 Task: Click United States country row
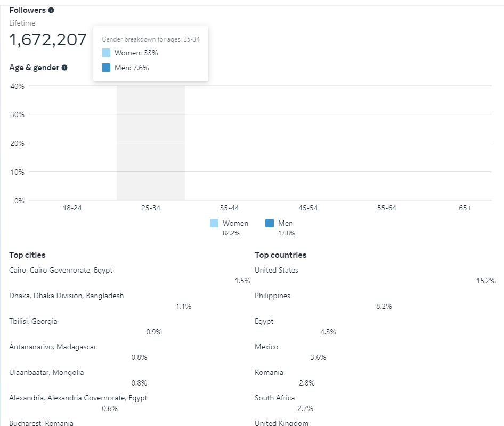376,275
